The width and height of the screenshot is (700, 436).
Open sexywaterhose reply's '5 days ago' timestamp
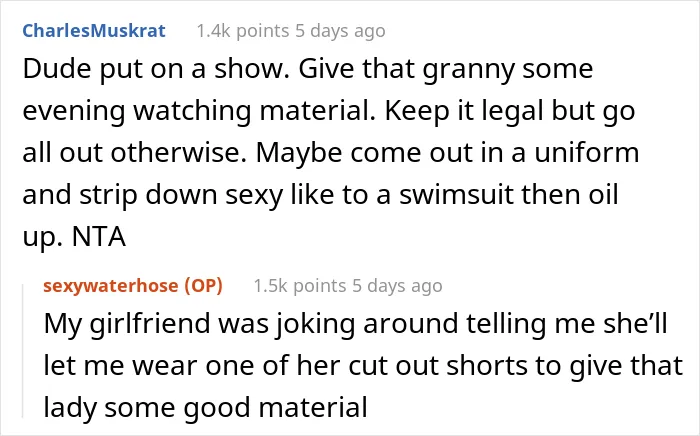pos(397,286)
